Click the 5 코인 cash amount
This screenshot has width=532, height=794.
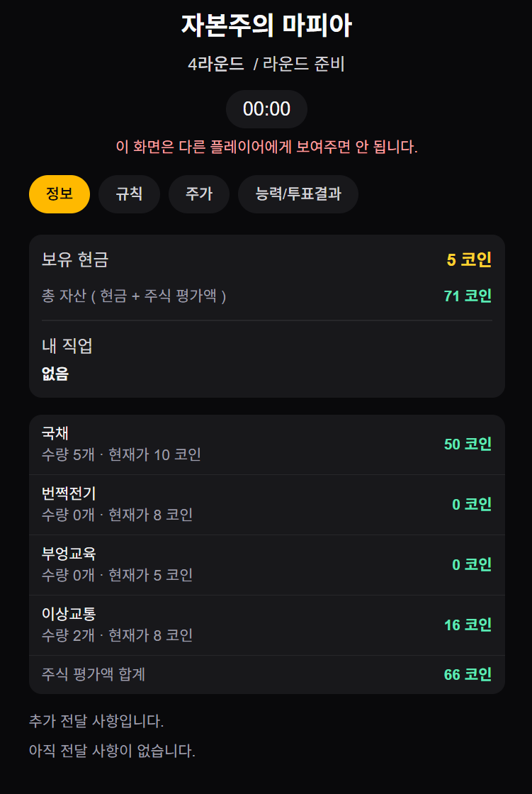(469, 260)
